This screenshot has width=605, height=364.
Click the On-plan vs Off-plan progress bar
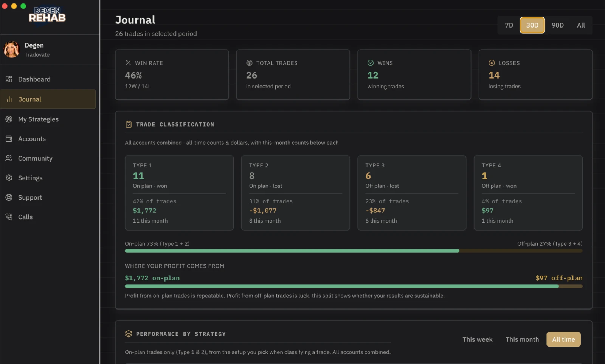point(354,251)
